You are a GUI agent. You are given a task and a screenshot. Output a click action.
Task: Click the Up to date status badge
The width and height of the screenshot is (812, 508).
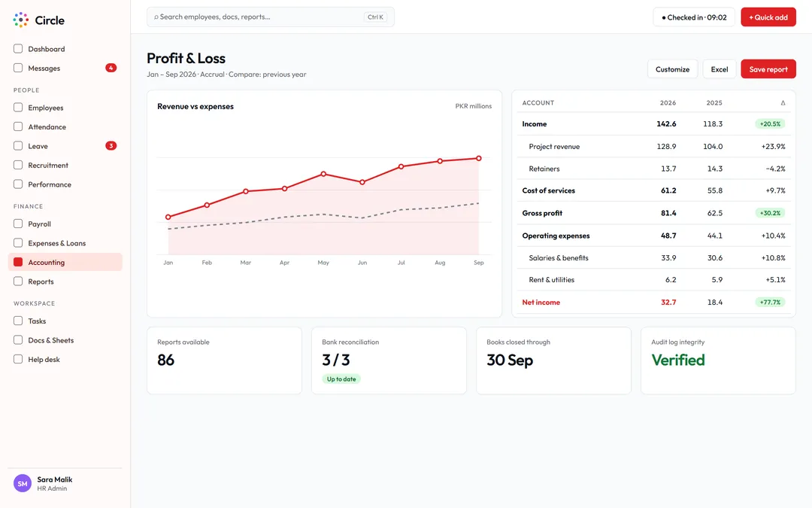point(341,379)
